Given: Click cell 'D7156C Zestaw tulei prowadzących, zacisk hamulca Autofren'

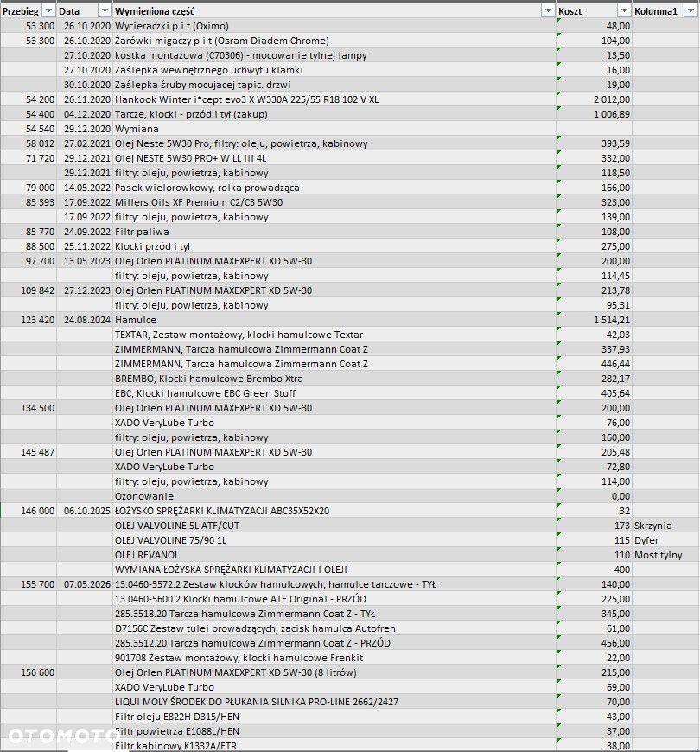Looking at the screenshot, I should click(x=334, y=628).
